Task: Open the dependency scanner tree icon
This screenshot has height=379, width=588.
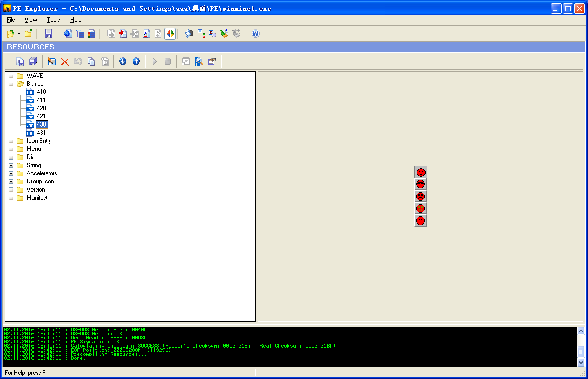Action: click(x=202, y=34)
